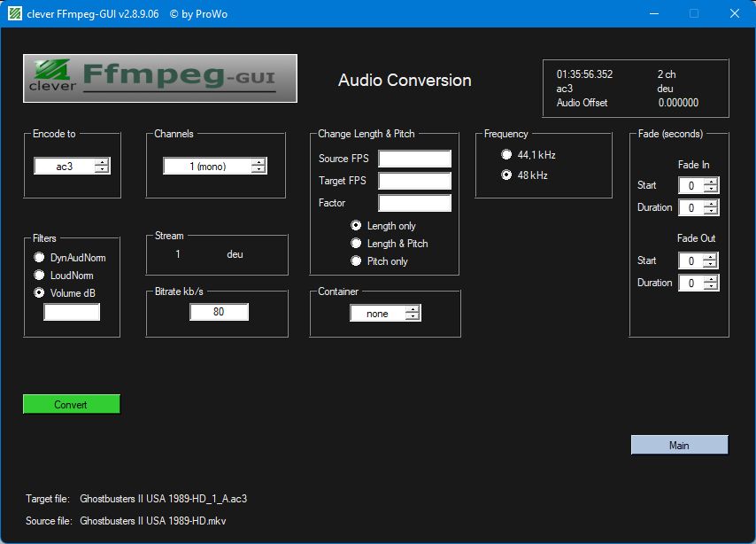
Task: Select stream 1 deu entry
Action: [x=209, y=254]
